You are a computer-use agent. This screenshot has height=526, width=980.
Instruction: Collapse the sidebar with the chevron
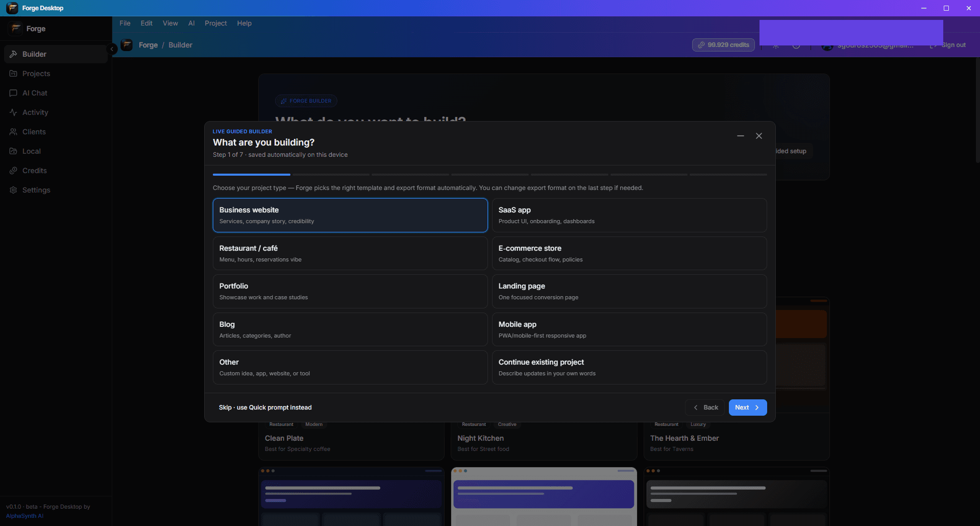click(x=112, y=49)
